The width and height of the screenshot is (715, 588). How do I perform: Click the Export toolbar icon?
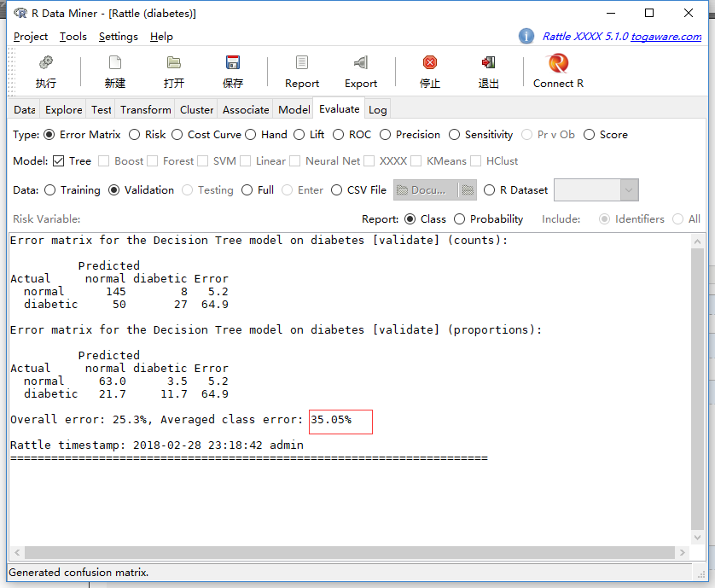[361, 62]
